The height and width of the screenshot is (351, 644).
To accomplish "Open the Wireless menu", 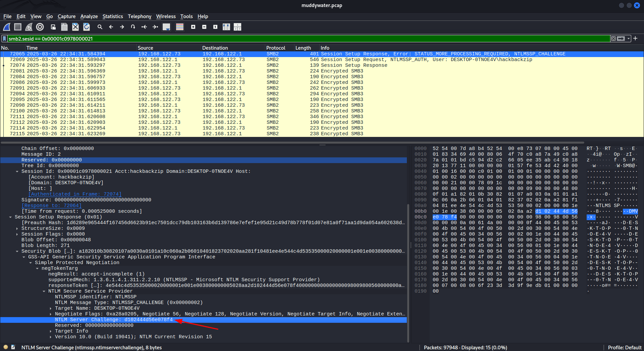I will pyautogui.click(x=166, y=16).
